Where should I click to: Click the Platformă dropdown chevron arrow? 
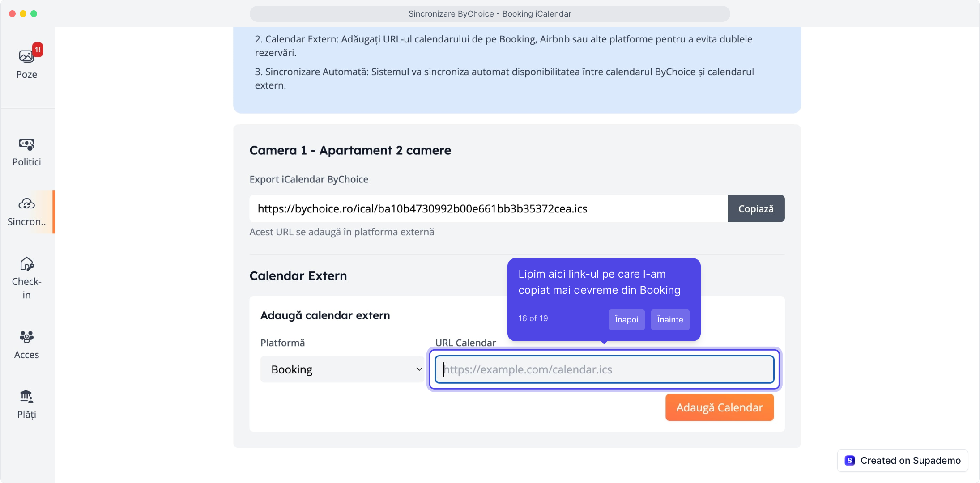pos(419,369)
